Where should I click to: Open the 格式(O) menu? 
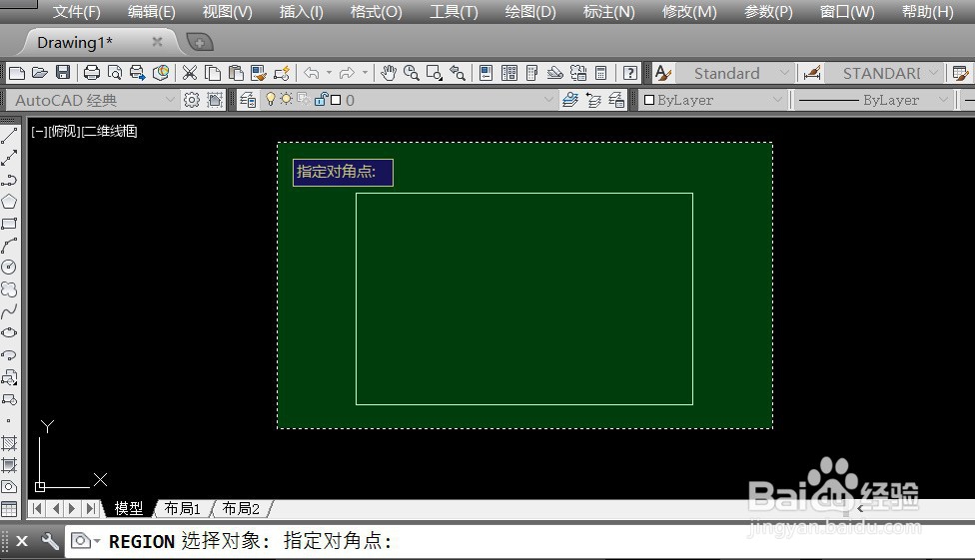[x=376, y=11]
